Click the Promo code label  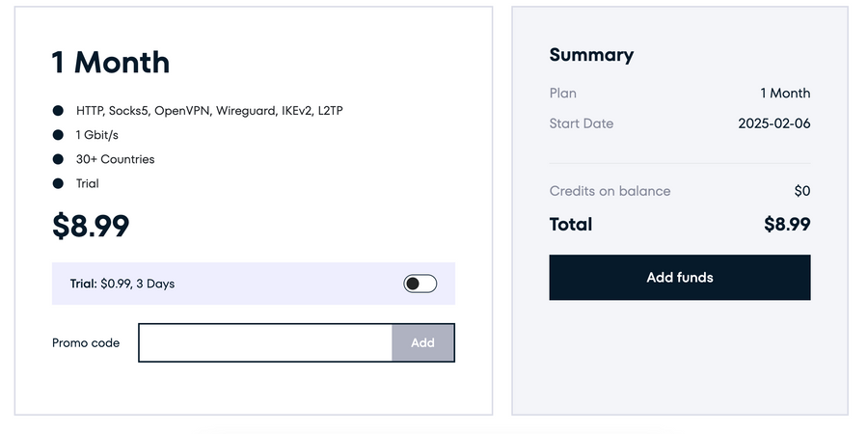coord(86,342)
